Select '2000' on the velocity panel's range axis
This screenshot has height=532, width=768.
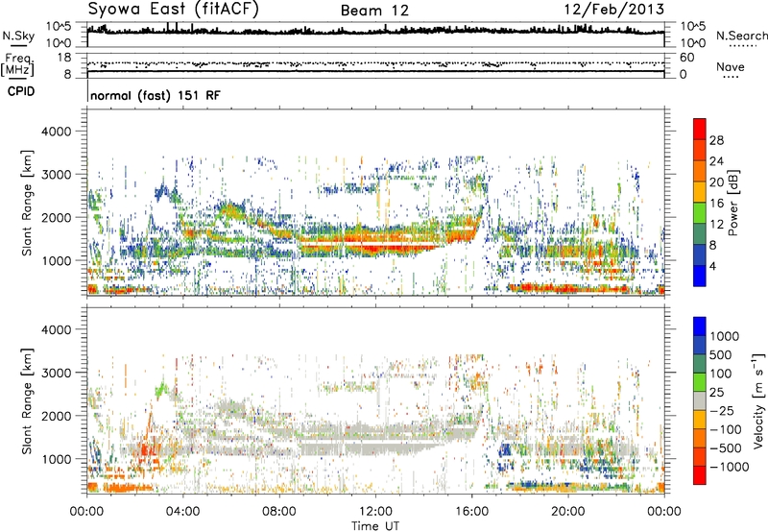[56, 416]
